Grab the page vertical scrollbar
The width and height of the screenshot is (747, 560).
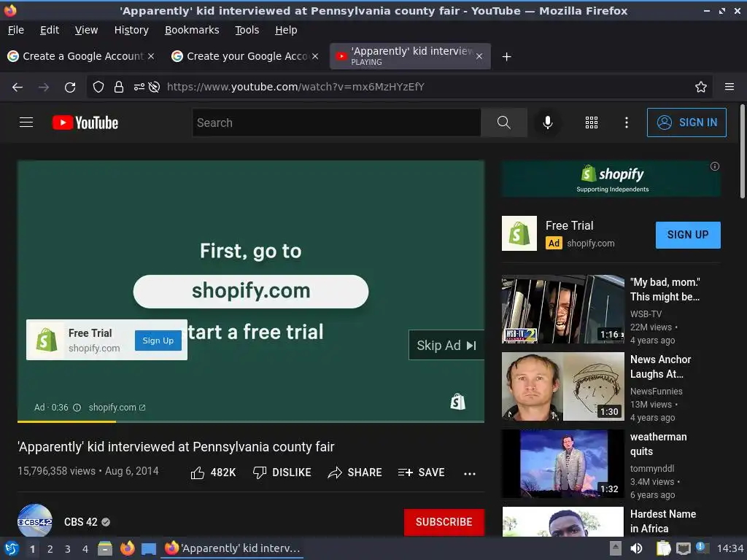(x=742, y=151)
